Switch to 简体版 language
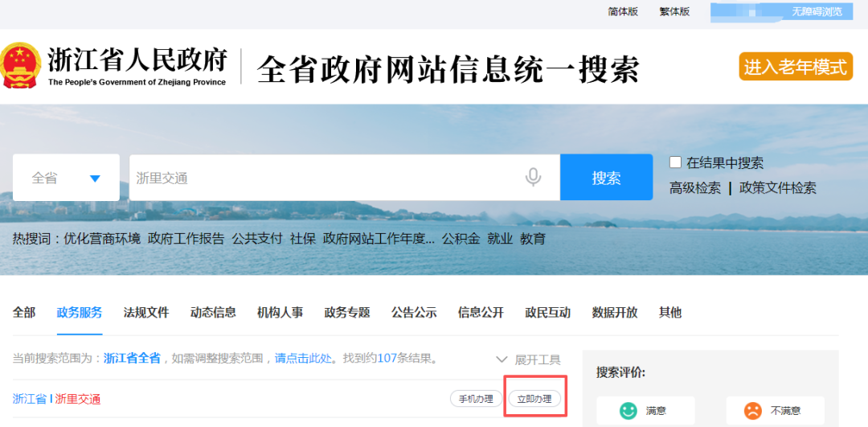Image resolution: width=868 pixels, height=427 pixels. click(x=623, y=11)
